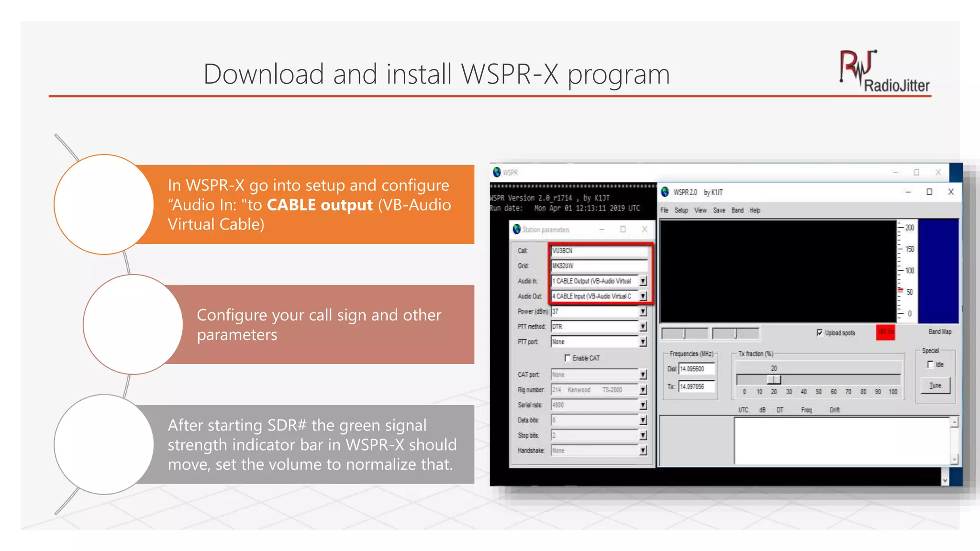Open the Save menu
This screenshot has width=980, height=551.
click(x=719, y=210)
